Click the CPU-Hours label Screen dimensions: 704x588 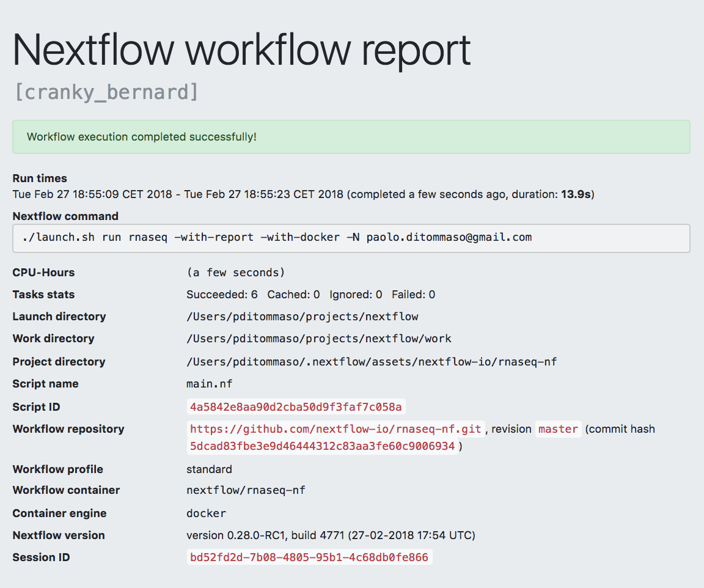coord(43,273)
